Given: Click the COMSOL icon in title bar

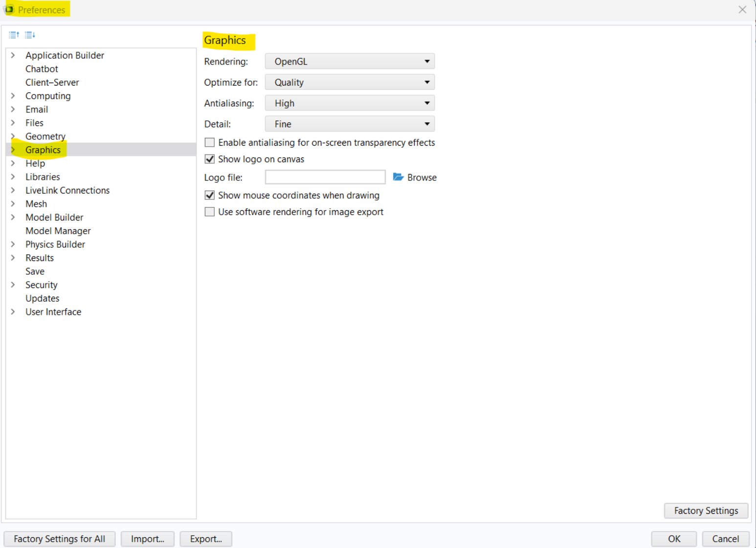Looking at the screenshot, I should click(x=9, y=10).
